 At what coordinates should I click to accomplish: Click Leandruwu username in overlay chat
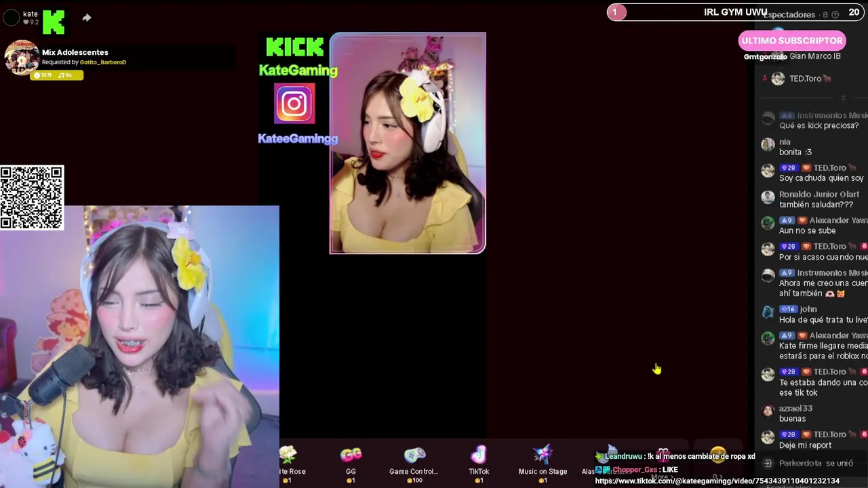pyautogui.click(x=623, y=457)
